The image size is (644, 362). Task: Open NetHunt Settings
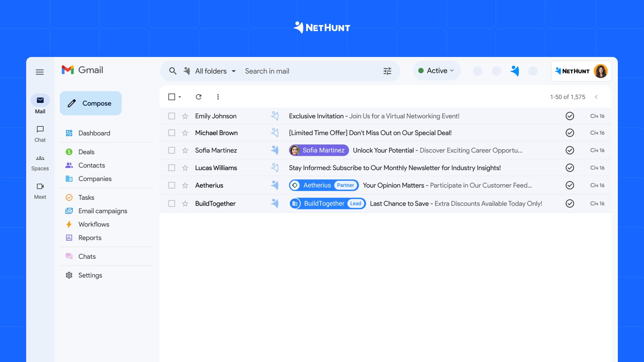(90, 275)
